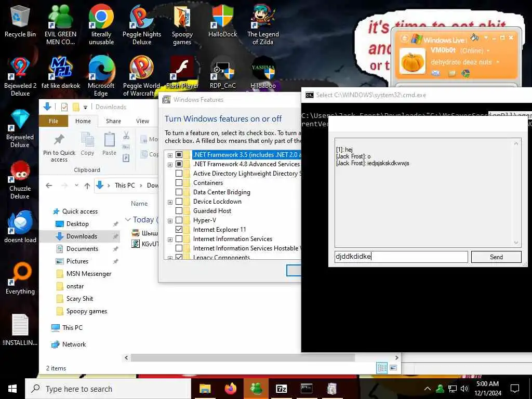Screen dimensions: 532x399
Task: Launch Flash Player desktop shortcut
Action: (182, 73)
